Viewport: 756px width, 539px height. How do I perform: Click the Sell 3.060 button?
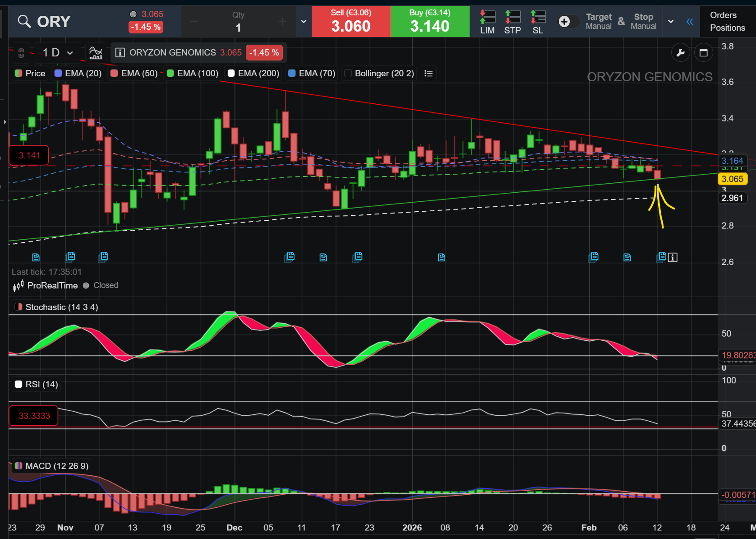coord(351,21)
